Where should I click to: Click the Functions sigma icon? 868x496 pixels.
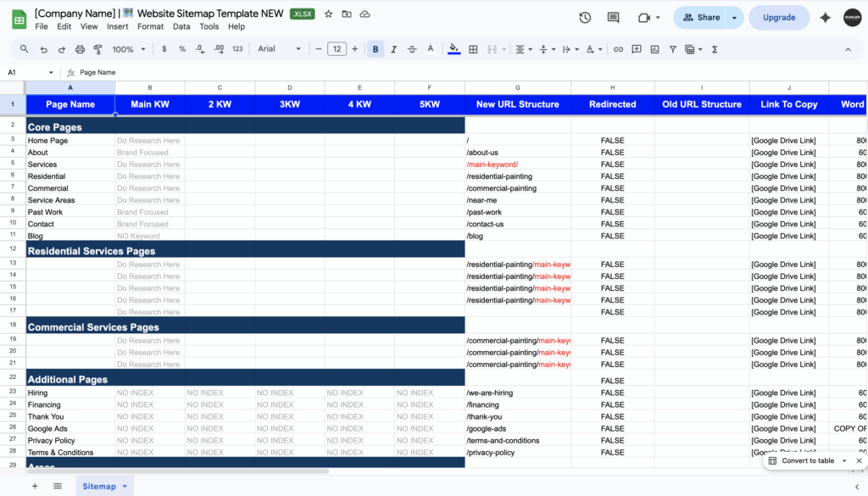[x=715, y=49]
